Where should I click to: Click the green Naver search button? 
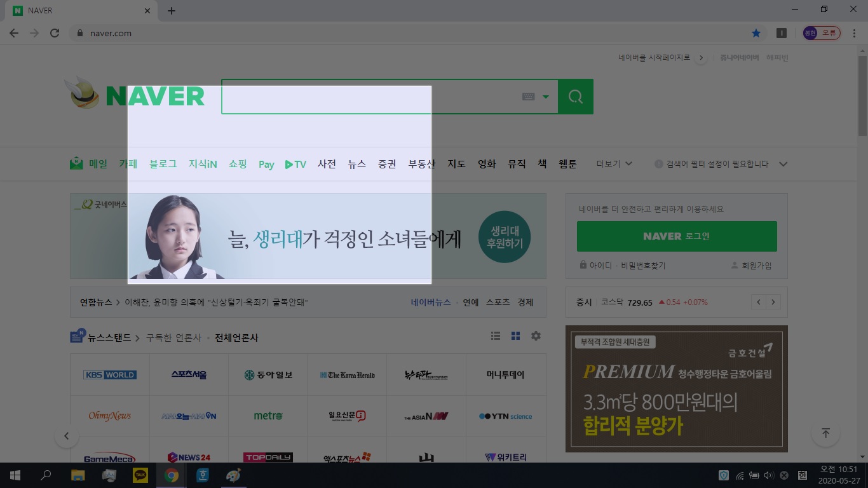(x=576, y=97)
